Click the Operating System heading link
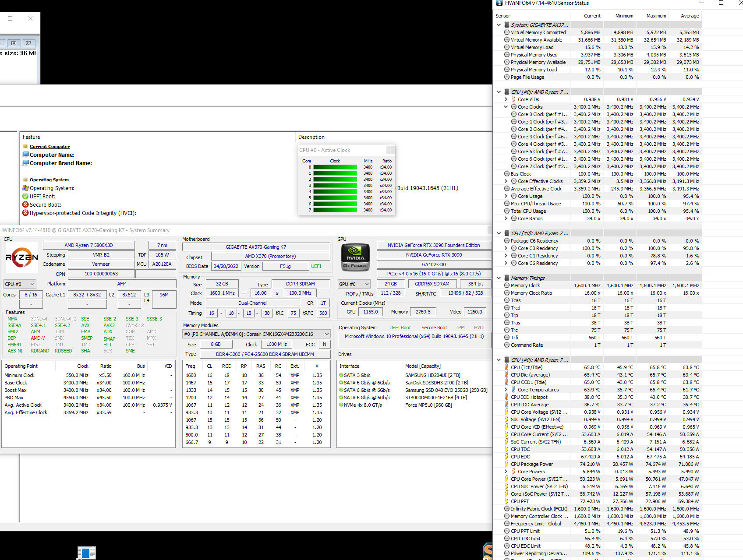Viewport: 743px width, 560px height. pos(49,180)
